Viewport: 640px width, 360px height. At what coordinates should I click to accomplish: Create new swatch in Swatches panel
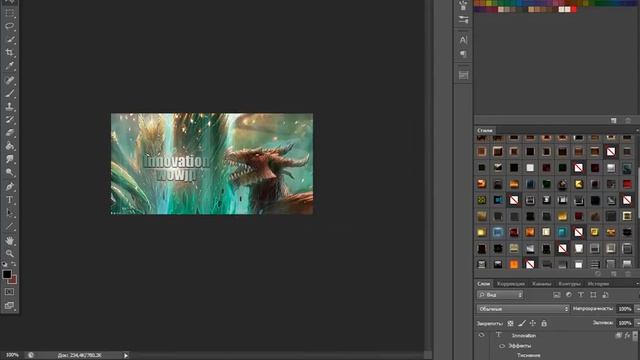[x=614, y=120]
